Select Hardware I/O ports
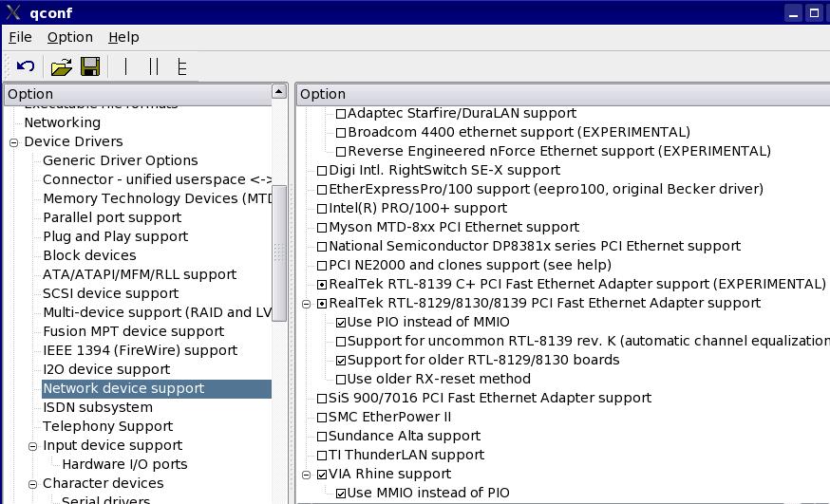 tap(124, 464)
